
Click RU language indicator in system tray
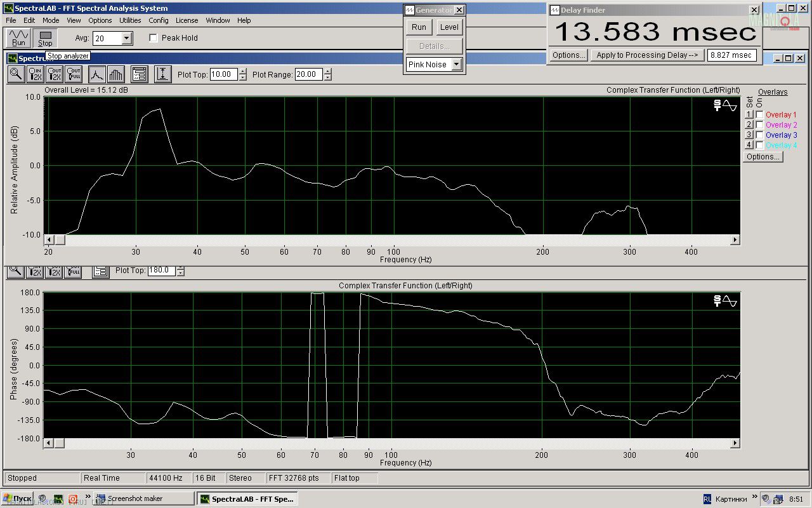click(x=707, y=498)
